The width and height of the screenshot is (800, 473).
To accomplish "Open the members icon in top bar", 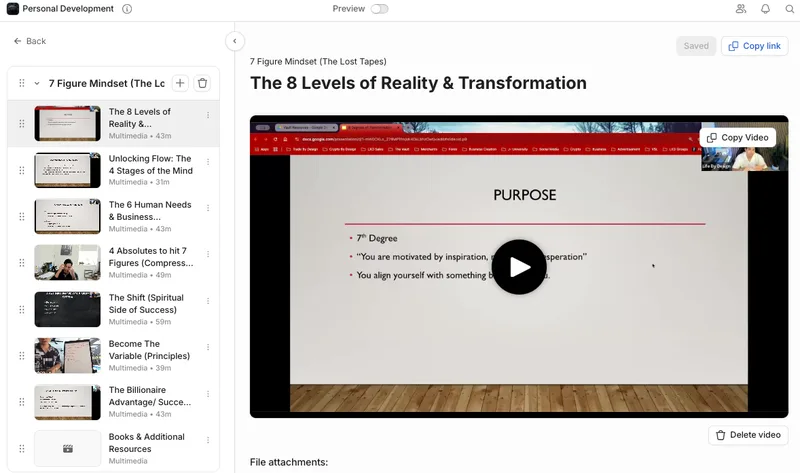I will tap(741, 9).
